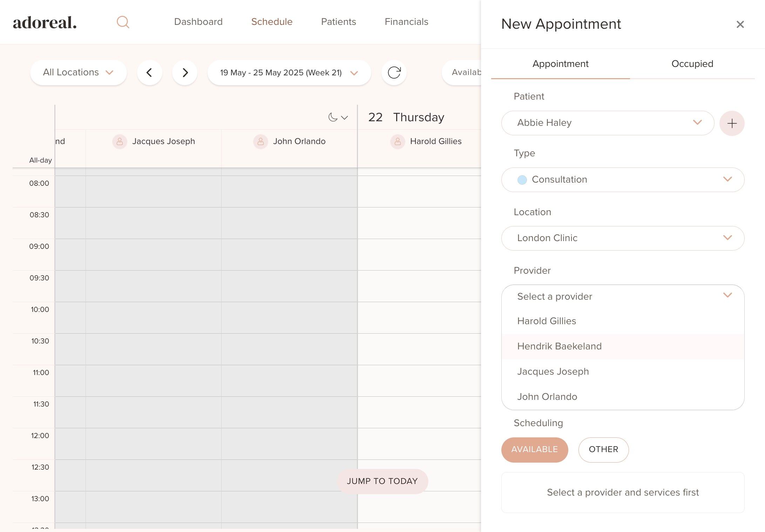This screenshot has width=765, height=532.
Task: Switch to the Occupied tab
Action: tap(692, 64)
